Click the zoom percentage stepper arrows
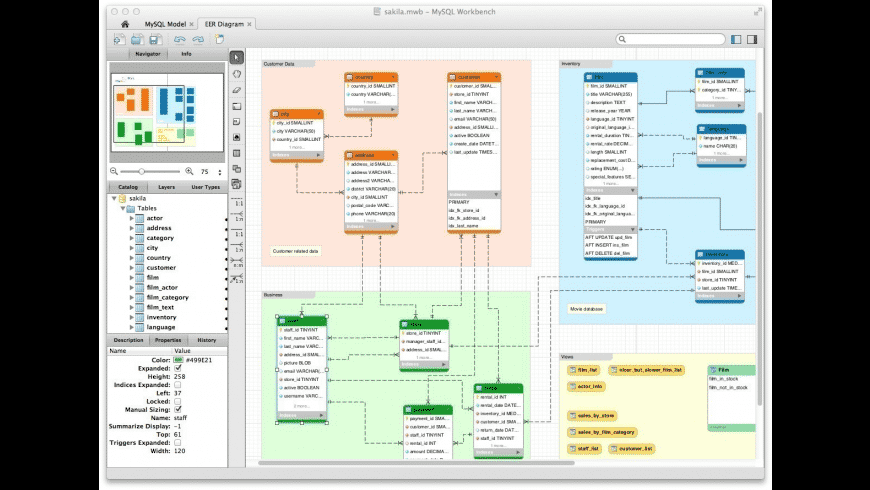This screenshot has height=490, width=870. (220, 172)
